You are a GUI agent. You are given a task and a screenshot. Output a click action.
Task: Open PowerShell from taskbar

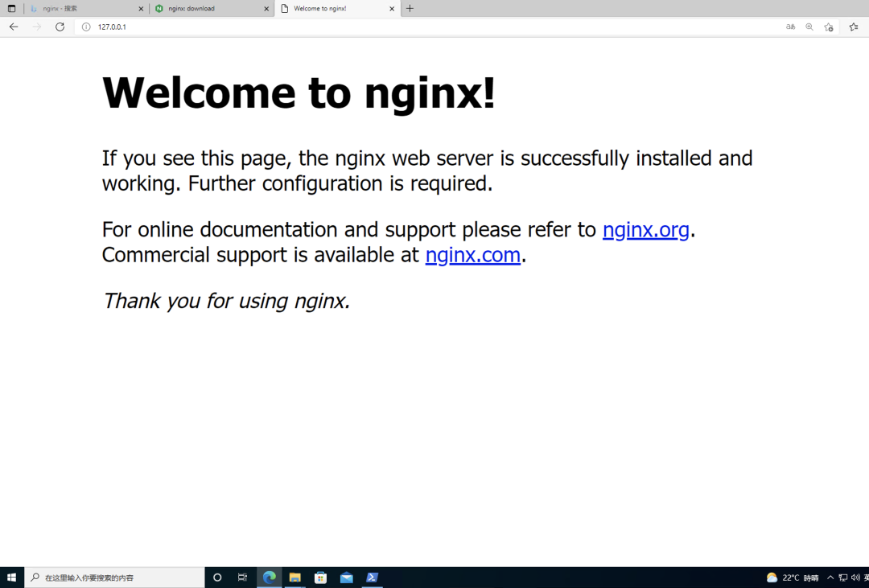pyautogui.click(x=372, y=578)
